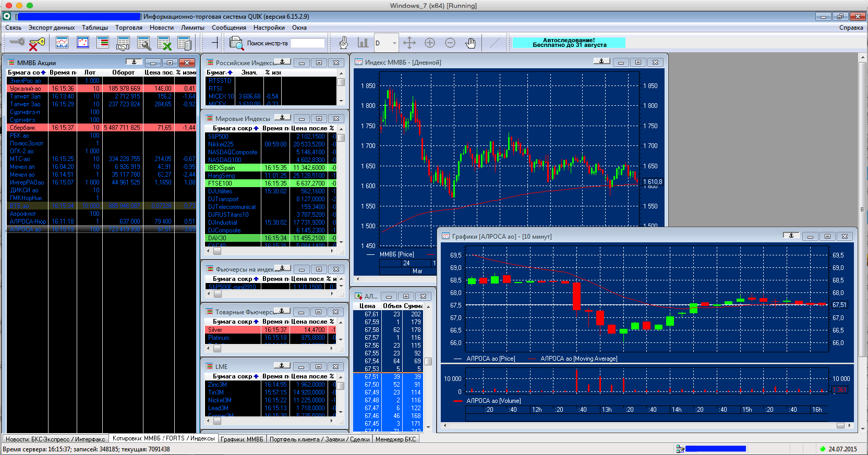Open the Справка menu
The height and width of the screenshot is (455, 868).
point(851,28)
